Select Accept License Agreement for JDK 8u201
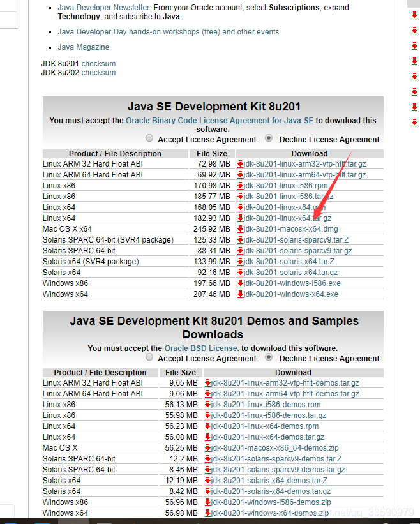The height and width of the screenshot is (524, 420). point(149,138)
